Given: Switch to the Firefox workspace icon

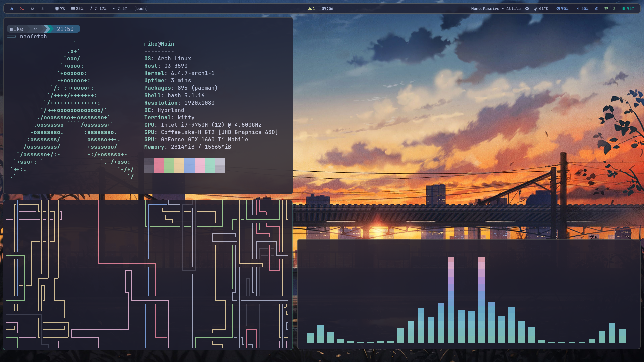Looking at the screenshot, I should (x=32, y=9).
